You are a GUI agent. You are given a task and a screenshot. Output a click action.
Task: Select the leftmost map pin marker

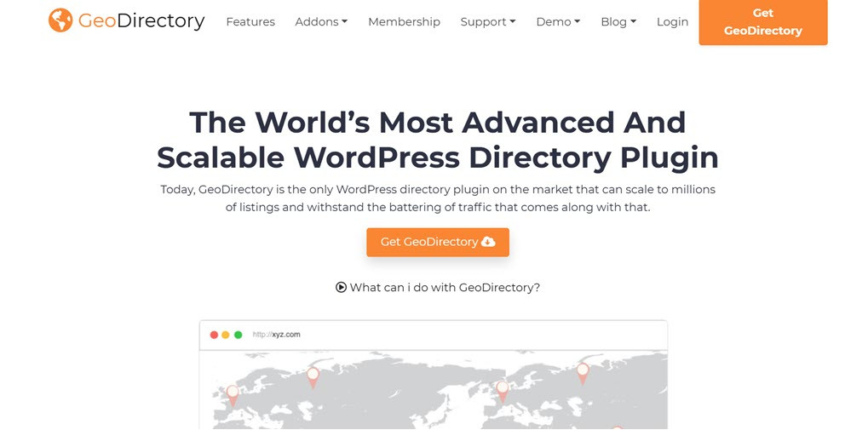(232, 394)
